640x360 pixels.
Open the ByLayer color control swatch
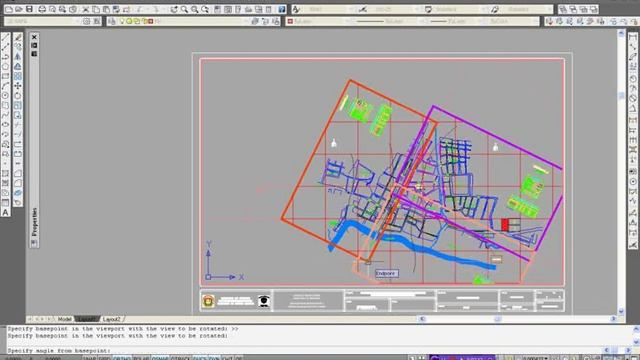[x=290, y=21]
